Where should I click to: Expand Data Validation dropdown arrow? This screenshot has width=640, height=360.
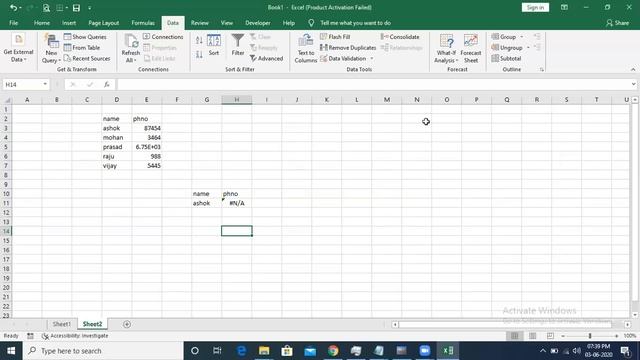(372, 59)
